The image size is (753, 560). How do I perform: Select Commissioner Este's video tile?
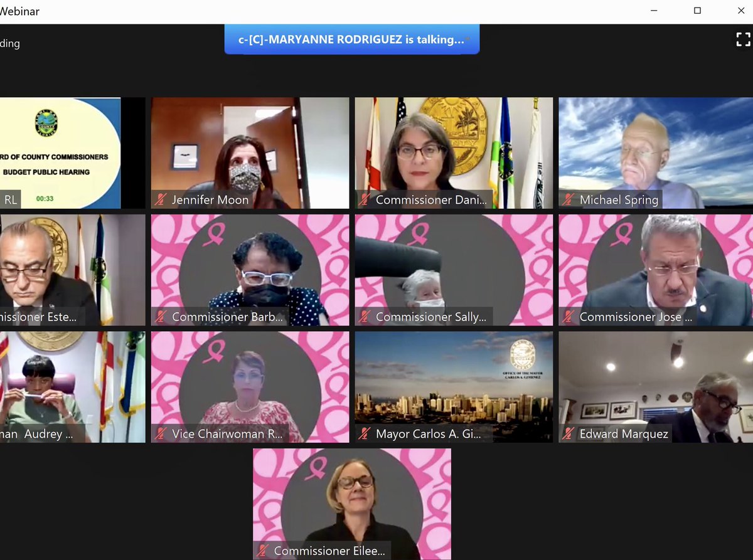click(72, 270)
